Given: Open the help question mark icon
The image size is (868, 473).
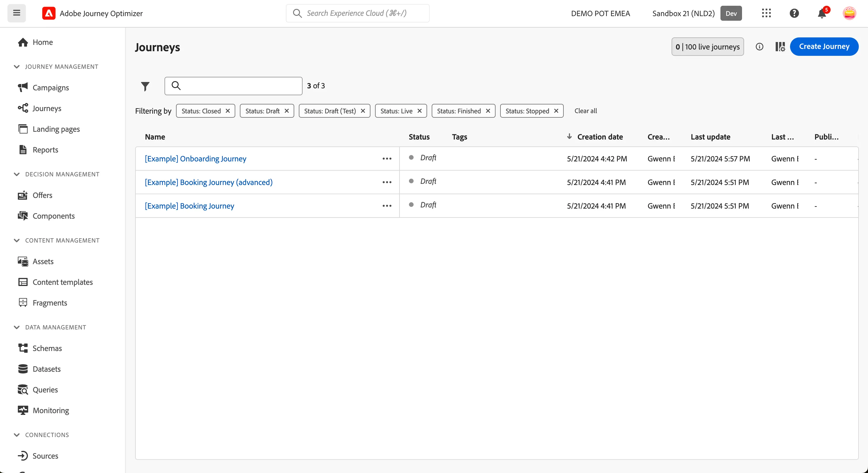Looking at the screenshot, I should 794,13.
